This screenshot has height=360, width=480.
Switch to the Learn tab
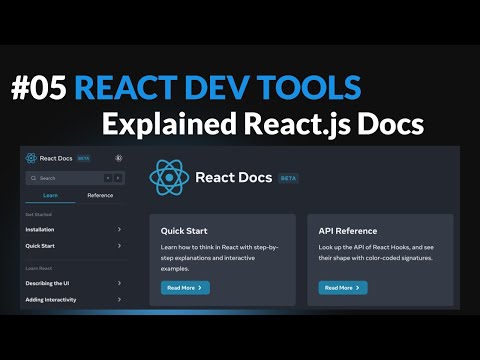tap(50, 195)
